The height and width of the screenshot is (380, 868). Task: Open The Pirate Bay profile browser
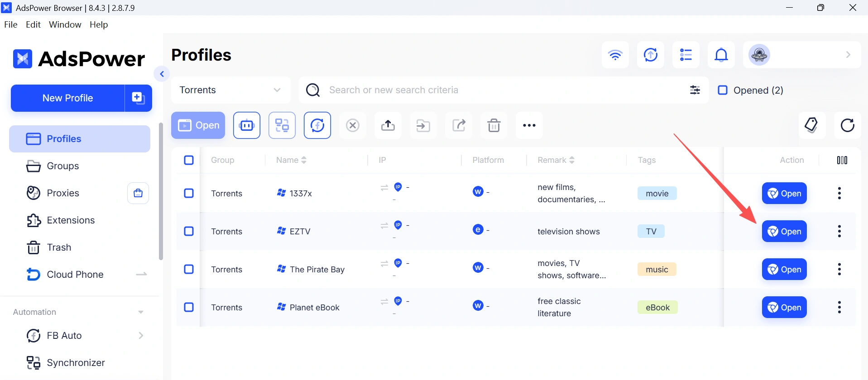pyautogui.click(x=784, y=269)
